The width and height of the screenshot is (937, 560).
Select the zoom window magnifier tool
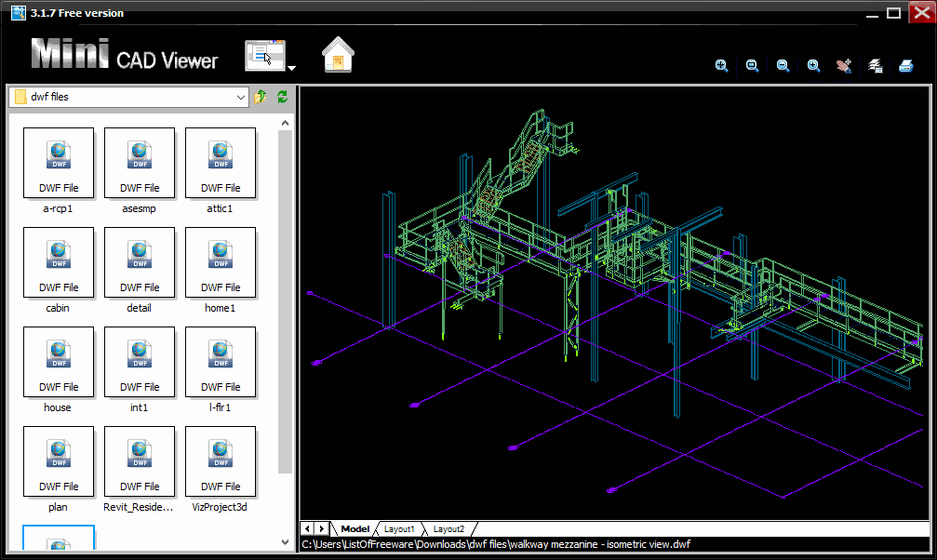[x=753, y=66]
